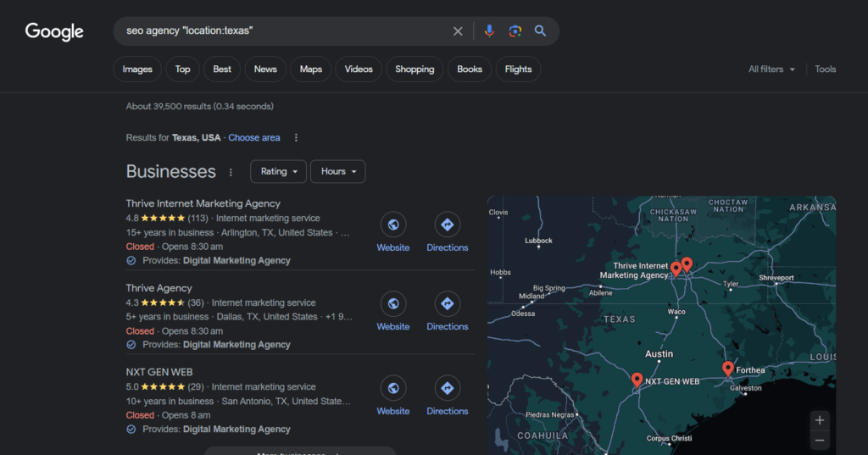Image resolution: width=868 pixels, height=455 pixels.
Task: Open the Shopping tab
Action: (415, 69)
